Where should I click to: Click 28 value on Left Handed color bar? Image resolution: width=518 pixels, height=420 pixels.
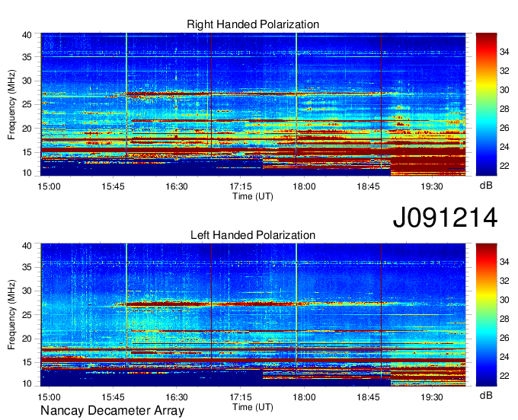[x=504, y=319]
